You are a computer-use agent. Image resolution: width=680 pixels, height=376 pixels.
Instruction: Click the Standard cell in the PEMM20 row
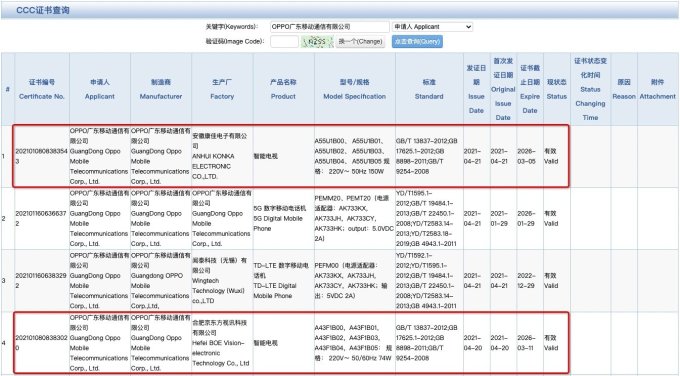pyautogui.click(x=429, y=219)
